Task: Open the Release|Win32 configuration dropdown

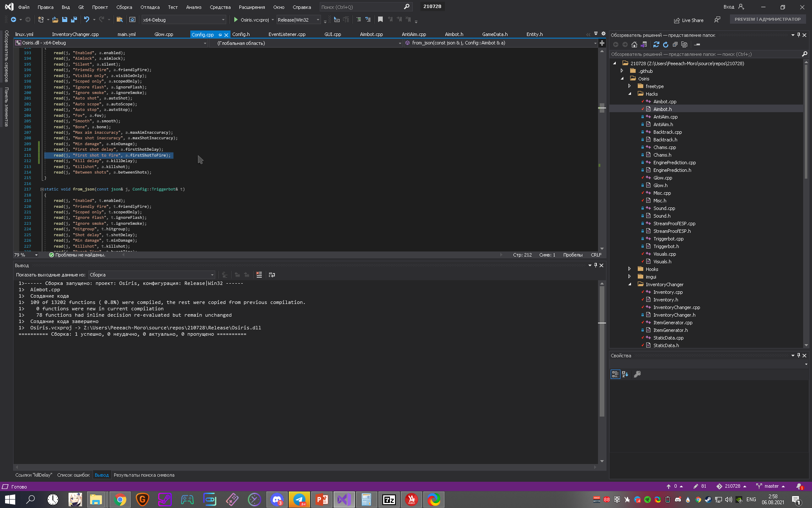Action: click(x=318, y=19)
